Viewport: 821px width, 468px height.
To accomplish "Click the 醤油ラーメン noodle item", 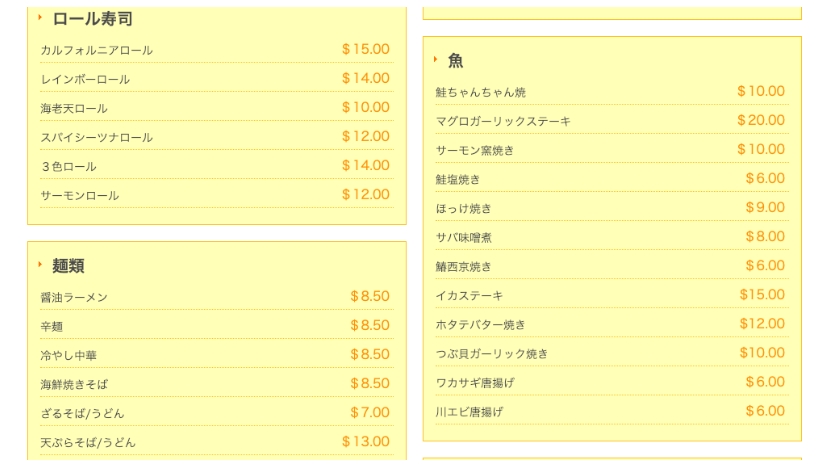I will point(74,297).
